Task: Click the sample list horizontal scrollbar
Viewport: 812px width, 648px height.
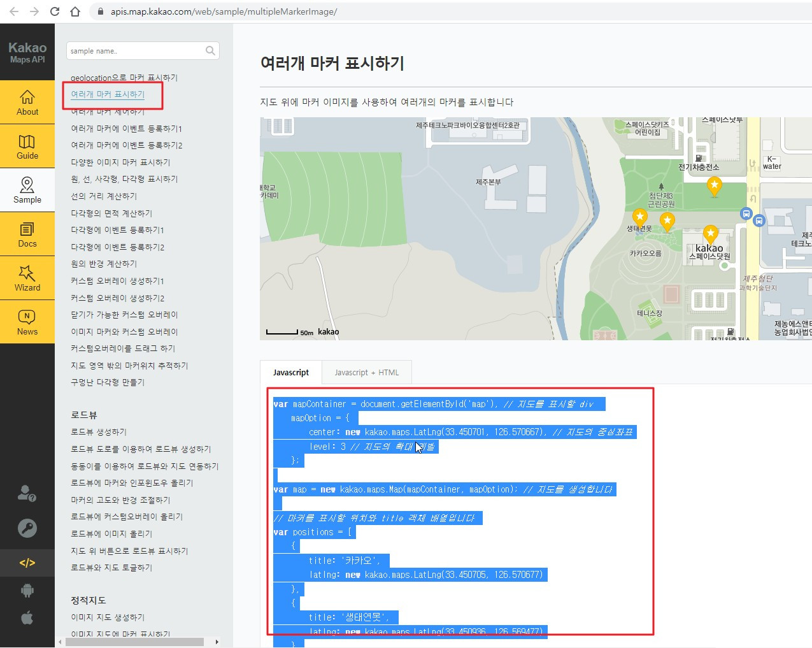Action: click(x=134, y=642)
